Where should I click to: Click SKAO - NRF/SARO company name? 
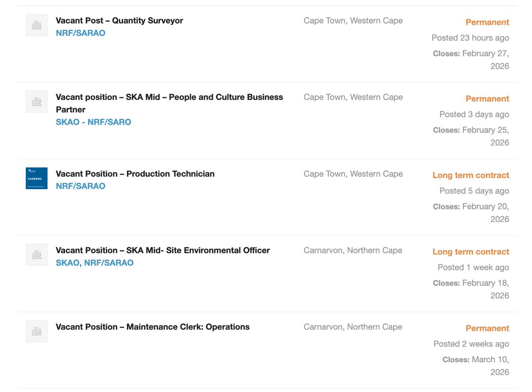94,122
